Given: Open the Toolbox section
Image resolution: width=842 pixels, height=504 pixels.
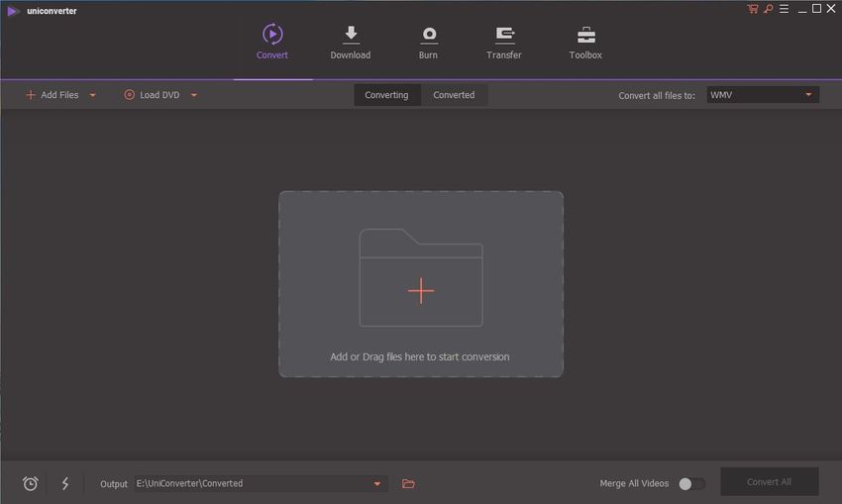Looking at the screenshot, I should click(585, 43).
